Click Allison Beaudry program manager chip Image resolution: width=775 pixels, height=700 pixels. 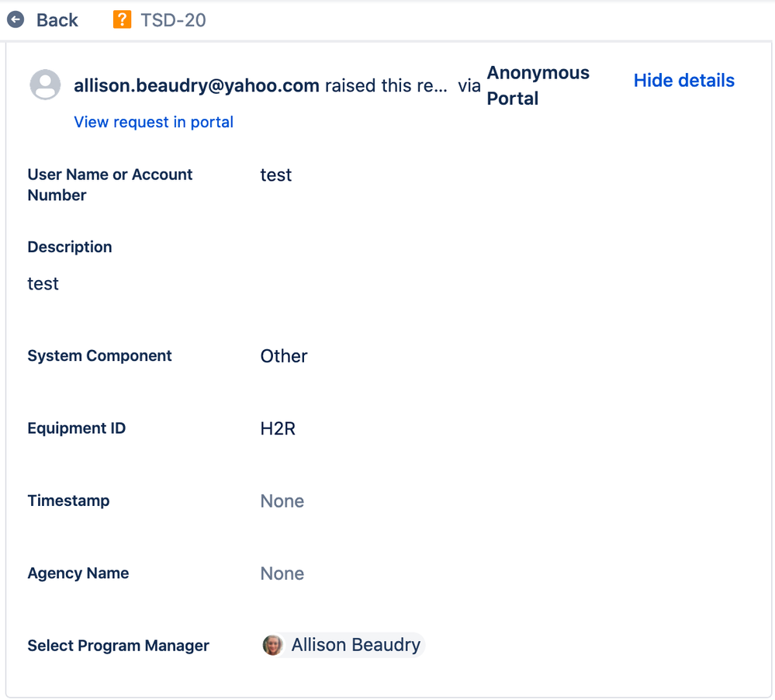click(x=343, y=645)
